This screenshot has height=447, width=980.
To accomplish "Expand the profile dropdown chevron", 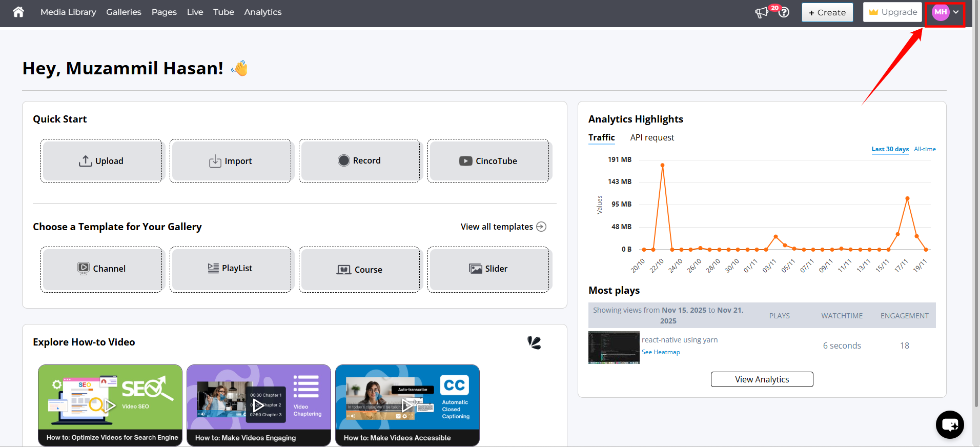I will [x=956, y=12].
